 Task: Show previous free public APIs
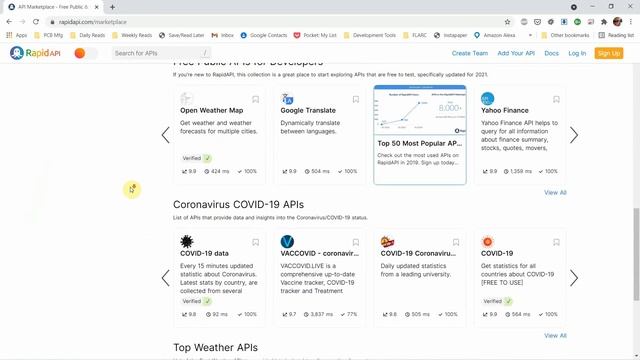point(165,135)
